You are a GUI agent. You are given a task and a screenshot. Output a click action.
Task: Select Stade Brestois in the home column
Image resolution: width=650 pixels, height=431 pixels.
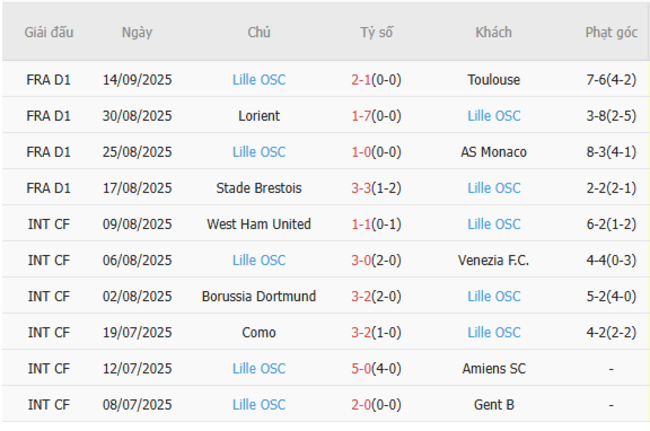[x=259, y=188]
